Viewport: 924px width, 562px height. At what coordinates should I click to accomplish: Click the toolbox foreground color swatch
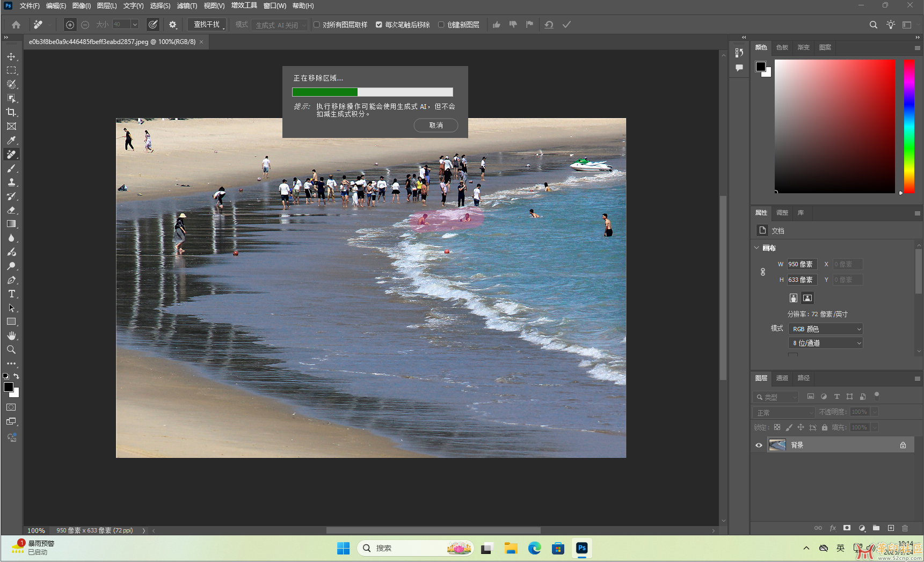[9, 387]
